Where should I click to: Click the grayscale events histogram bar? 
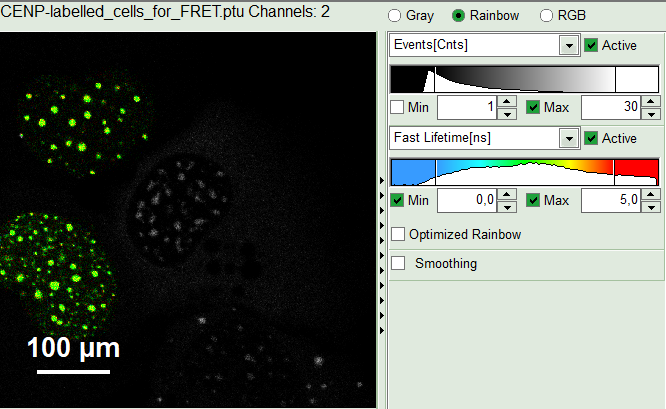(x=524, y=79)
